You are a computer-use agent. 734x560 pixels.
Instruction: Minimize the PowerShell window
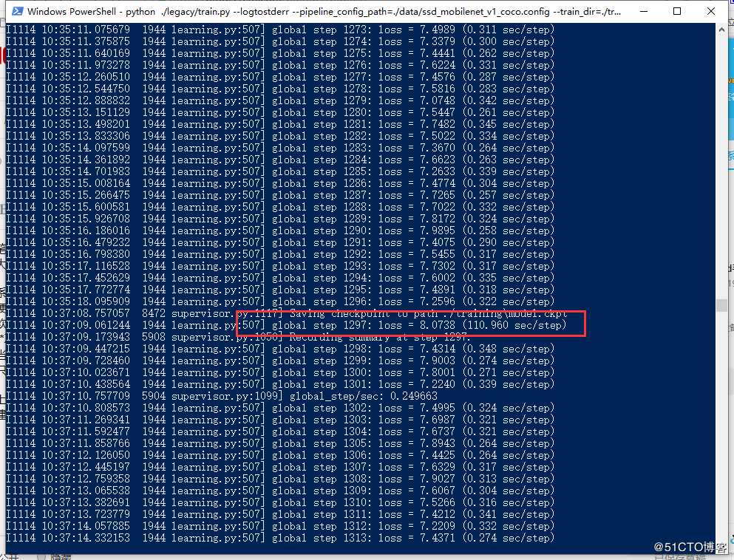(x=644, y=11)
